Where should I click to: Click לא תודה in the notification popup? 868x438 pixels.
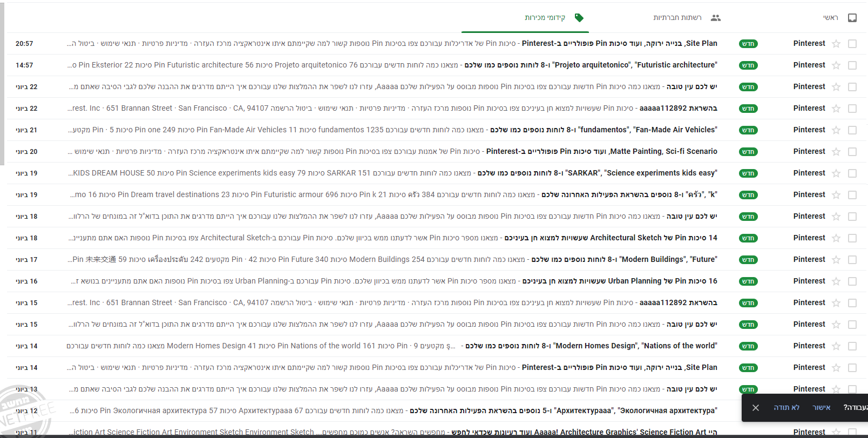click(x=786, y=408)
